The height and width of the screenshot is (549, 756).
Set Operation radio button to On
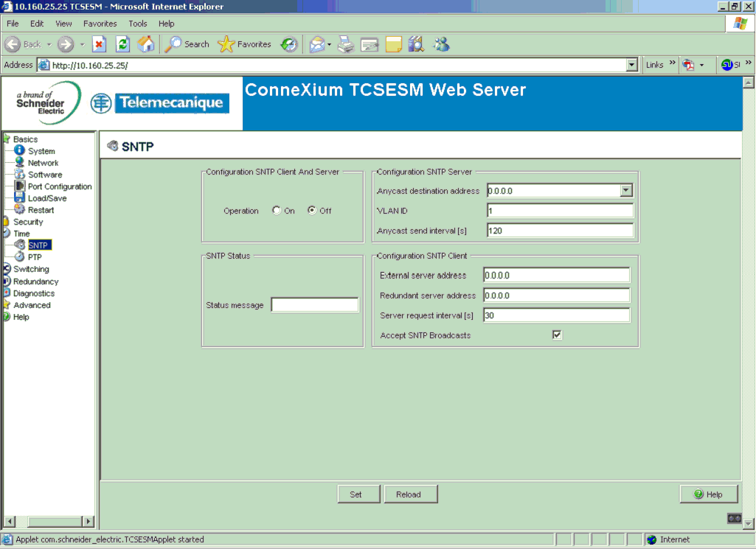(277, 210)
